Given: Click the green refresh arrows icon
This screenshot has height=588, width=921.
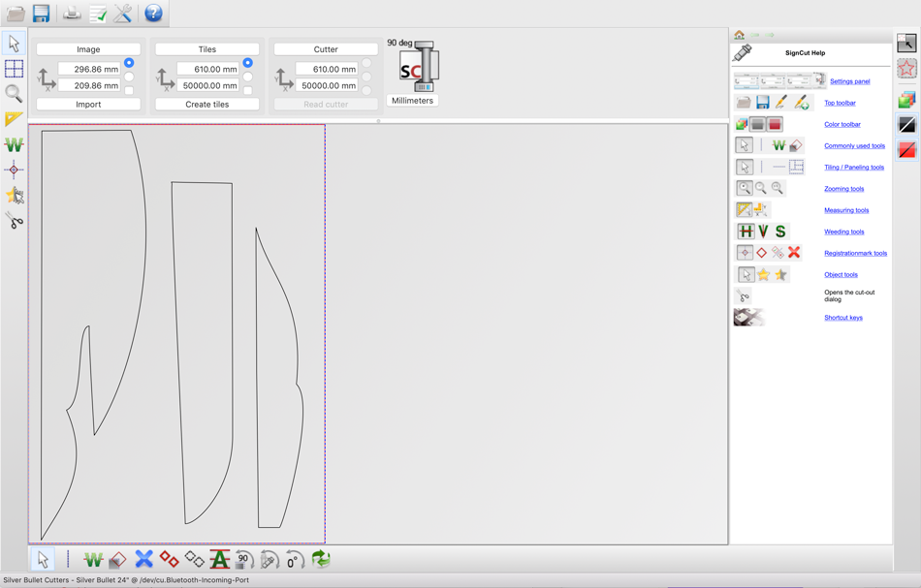Looking at the screenshot, I should 321,559.
